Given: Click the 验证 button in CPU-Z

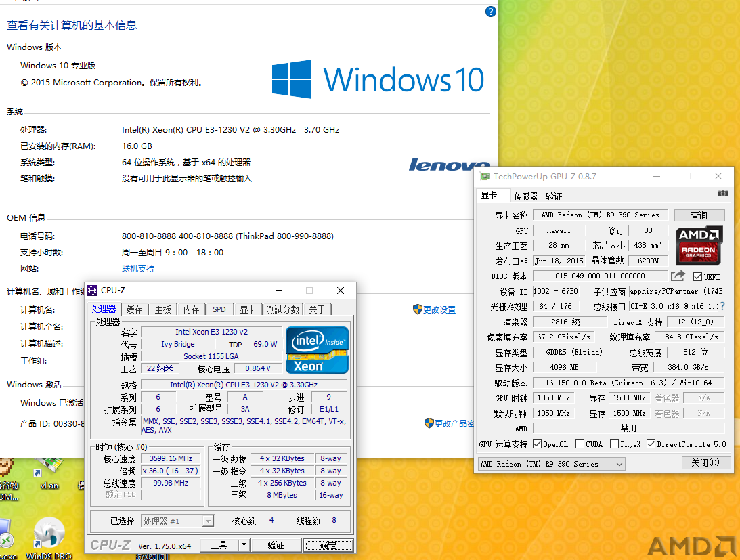Looking at the screenshot, I should click(276, 545).
